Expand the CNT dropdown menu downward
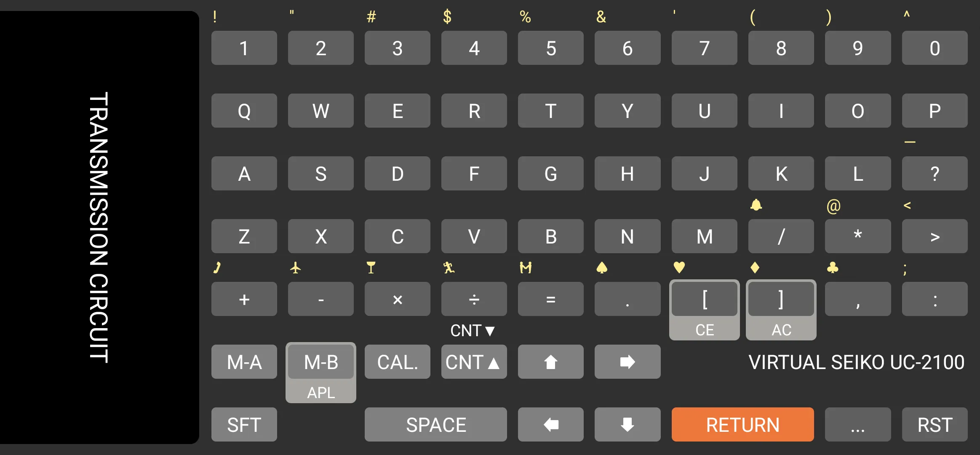The width and height of the screenshot is (980, 455). [x=473, y=330]
